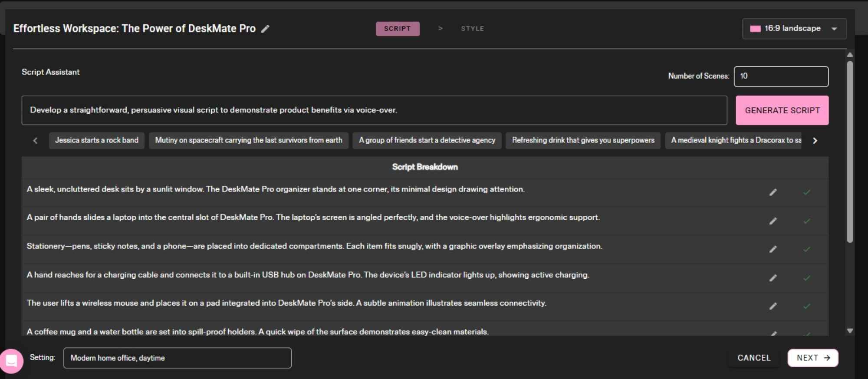Screen dimensions: 868x379
Task: Approve the 'wireless mouse' scene checkmark
Action: 807,306
